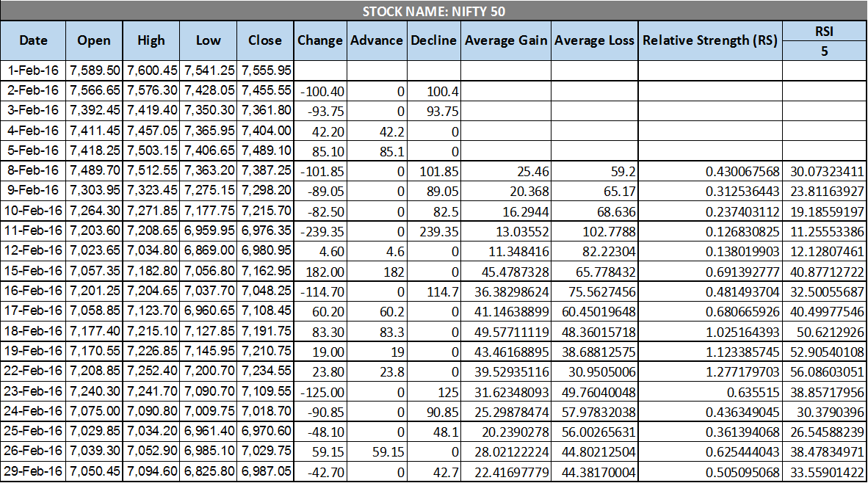Select average loss value 65.17

pos(595,191)
